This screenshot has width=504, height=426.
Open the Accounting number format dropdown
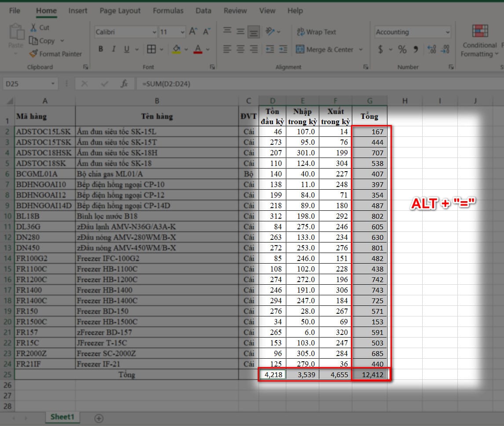[447, 32]
